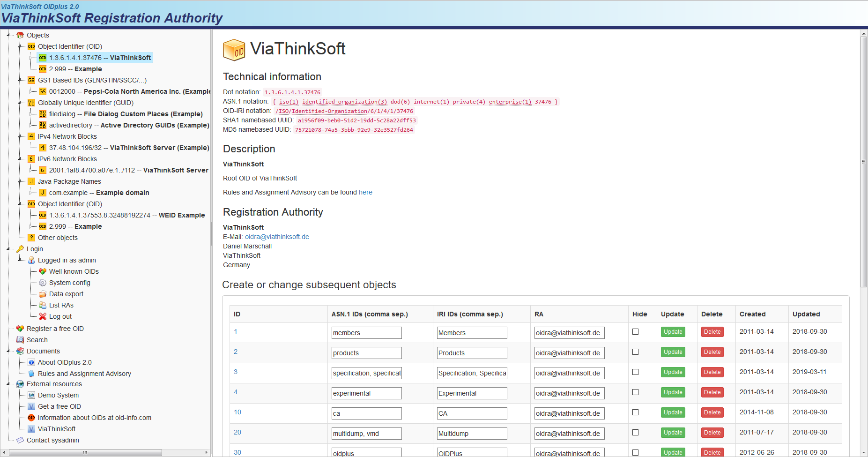The width and height of the screenshot is (868, 457).
Task: Click the scroll-down arrow of content scrollbar
Action: click(864, 453)
